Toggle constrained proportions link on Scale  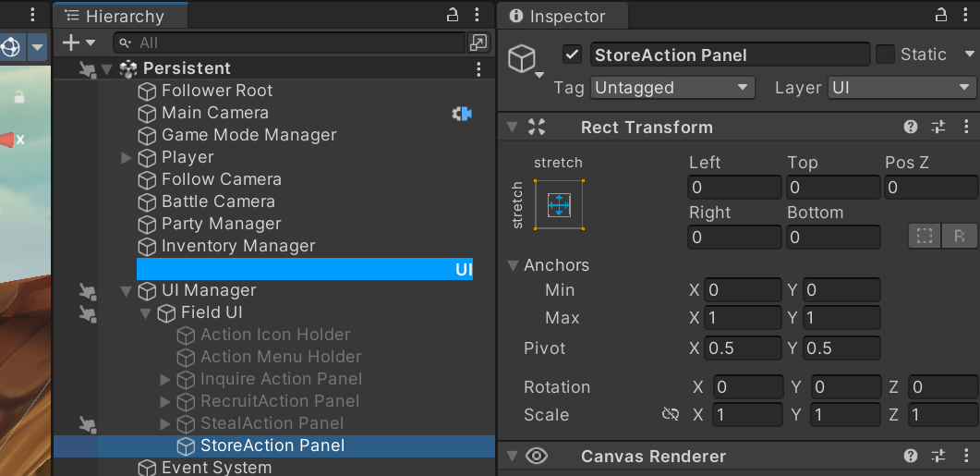pyautogui.click(x=671, y=414)
